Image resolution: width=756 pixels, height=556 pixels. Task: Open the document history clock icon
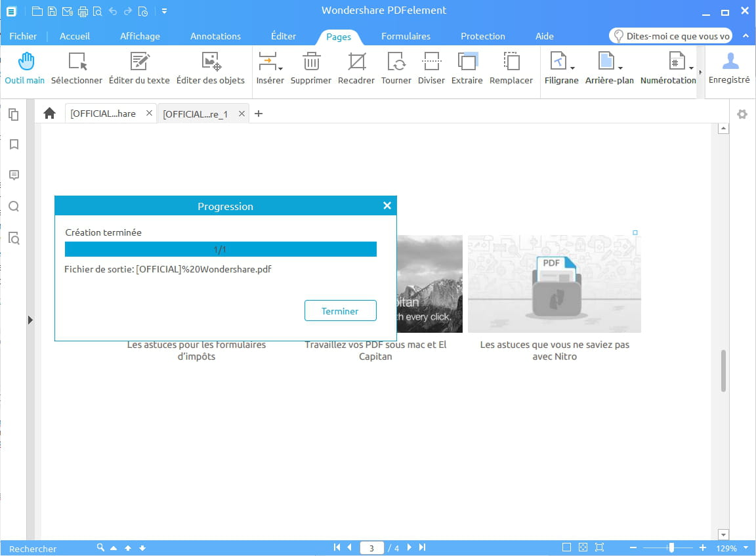[143, 11]
